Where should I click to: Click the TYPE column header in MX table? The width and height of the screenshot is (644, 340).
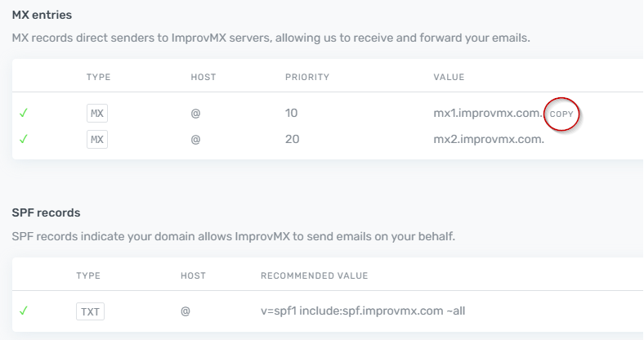click(98, 77)
